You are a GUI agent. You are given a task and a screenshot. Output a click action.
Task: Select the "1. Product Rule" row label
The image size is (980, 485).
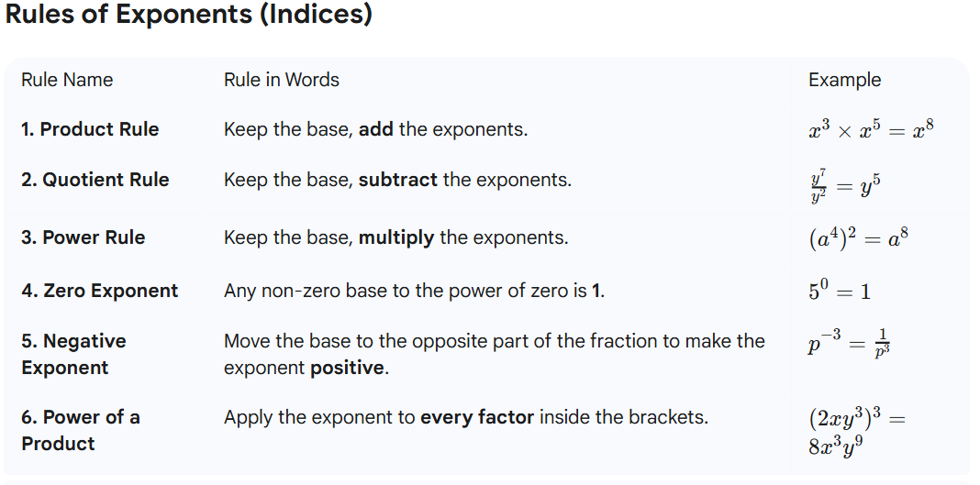[x=90, y=129]
